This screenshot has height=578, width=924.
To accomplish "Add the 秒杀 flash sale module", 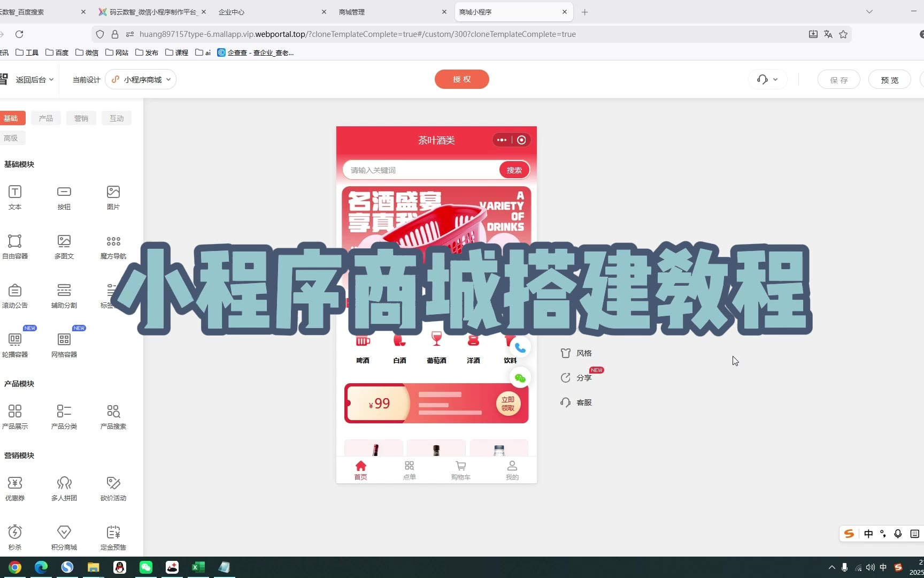I will click(x=15, y=538).
